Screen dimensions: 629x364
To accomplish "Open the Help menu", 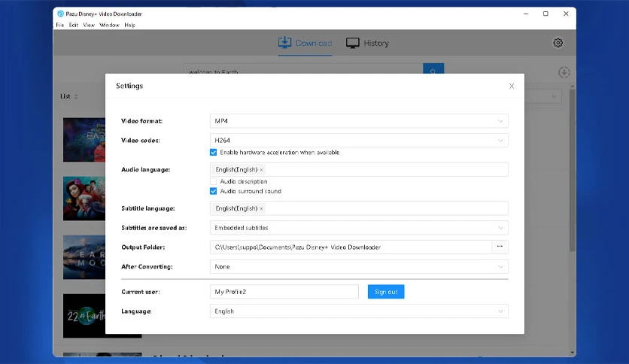I will (129, 25).
